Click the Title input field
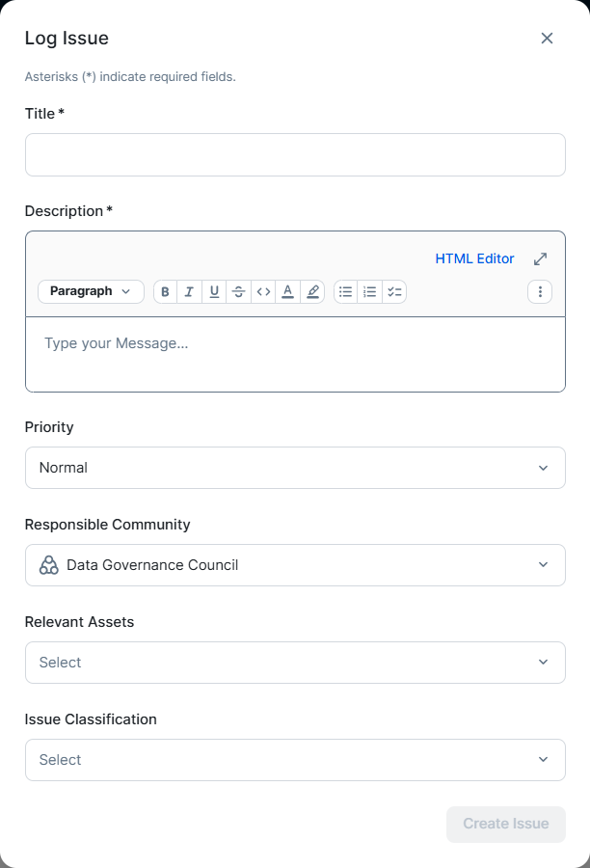590x868 pixels. tap(295, 155)
